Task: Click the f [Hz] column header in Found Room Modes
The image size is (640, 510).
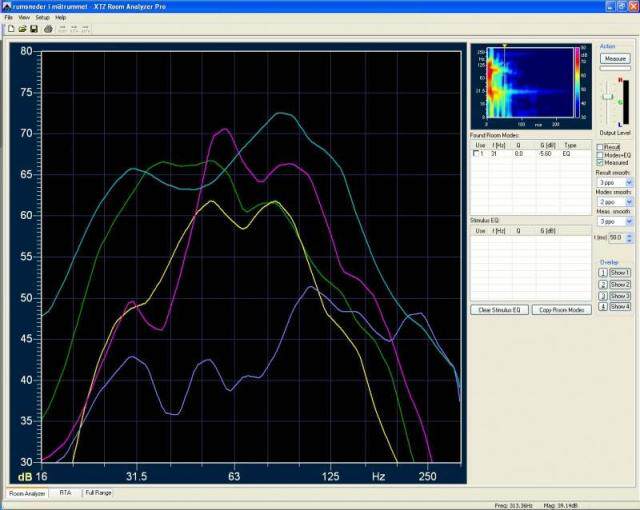Action: [499, 145]
